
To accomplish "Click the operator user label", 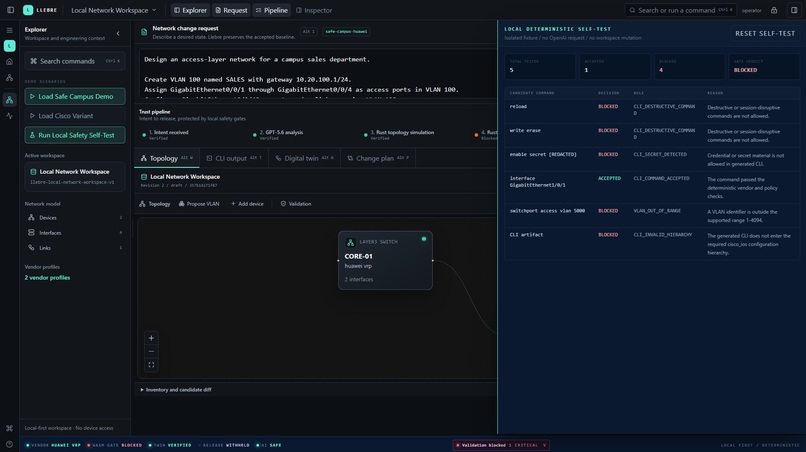I will coord(752,10).
